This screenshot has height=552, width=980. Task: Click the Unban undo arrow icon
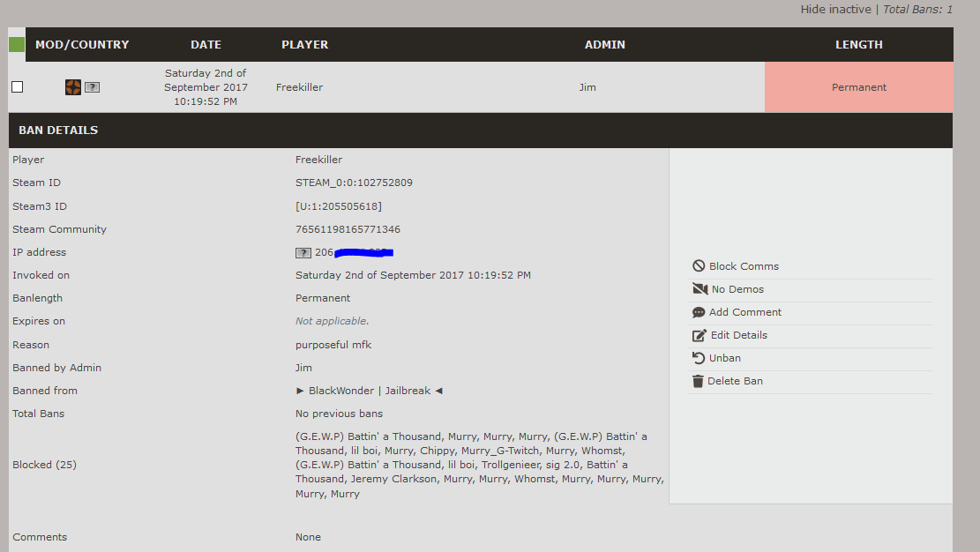coord(699,358)
